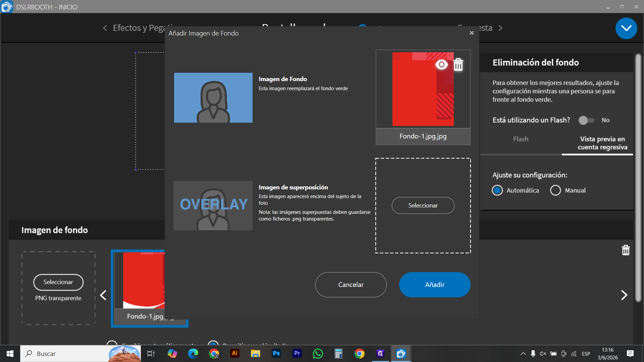Click the Cancelar button

(351, 285)
